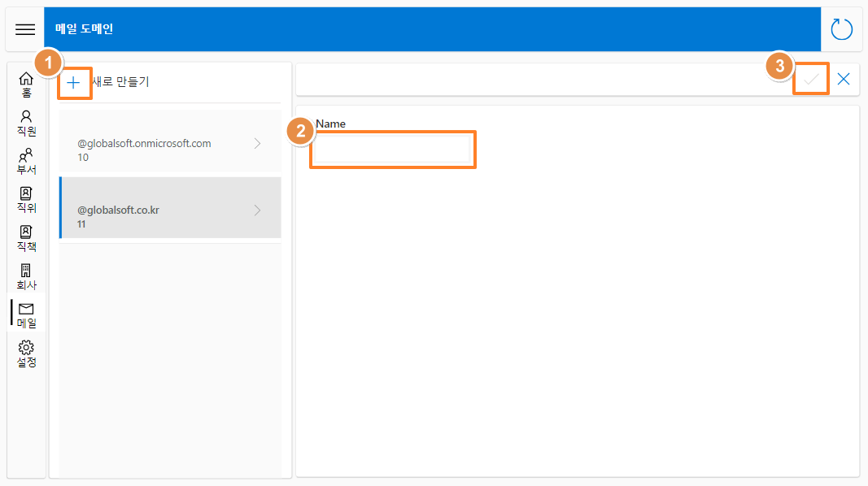This screenshot has height=486, width=868.
Task: Select @globalsoft.co.kr list item
Action: point(170,208)
